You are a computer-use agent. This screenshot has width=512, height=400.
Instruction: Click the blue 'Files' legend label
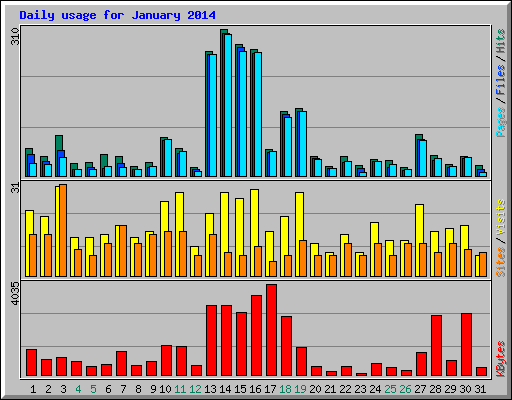pyautogui.click(x=501, y=79)
